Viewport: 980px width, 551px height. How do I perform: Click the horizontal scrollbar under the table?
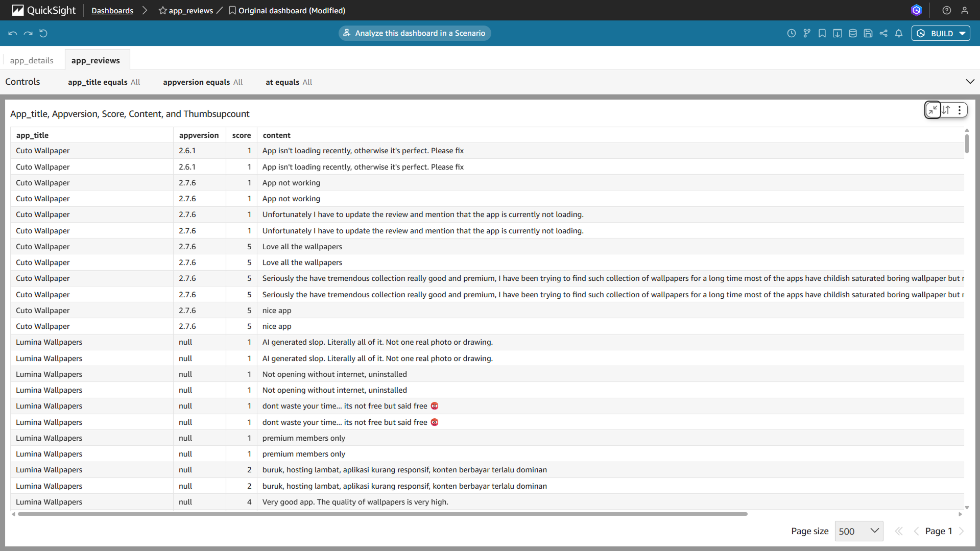pos(382,514)
